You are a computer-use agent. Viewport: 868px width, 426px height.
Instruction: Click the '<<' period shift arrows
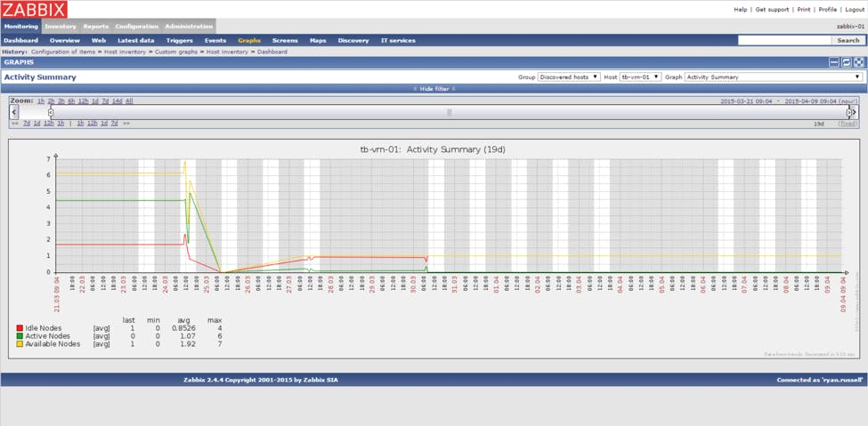click(x=14, y=124)
